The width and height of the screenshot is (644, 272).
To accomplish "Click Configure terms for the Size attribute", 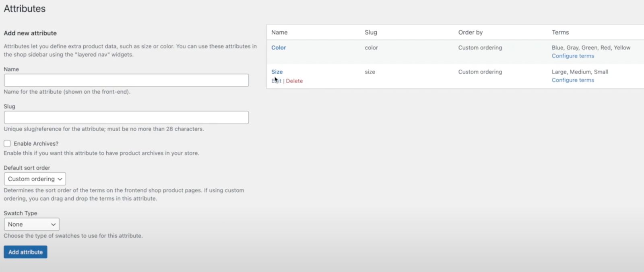I will [x=573, y=80].
